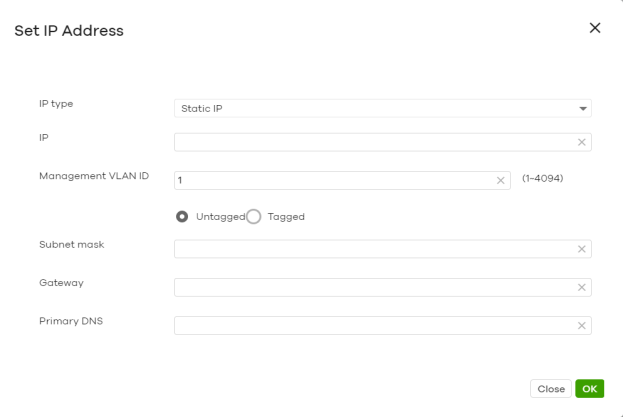
Task: Click into the Gateway field
Action: tap(372, 287)
